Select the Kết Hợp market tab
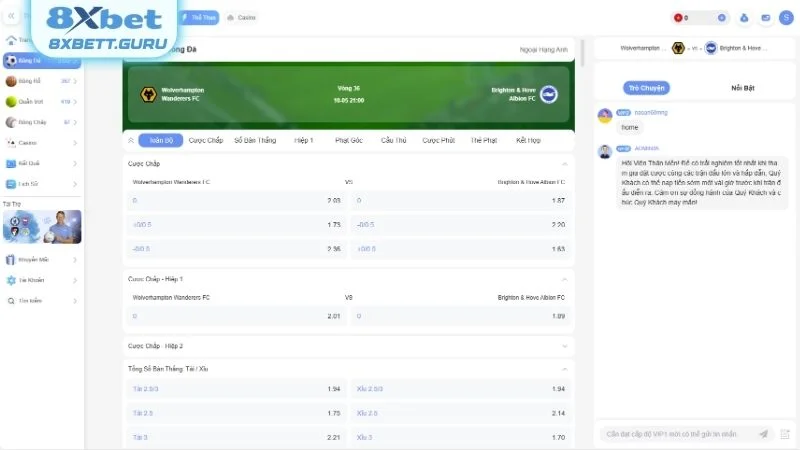Viewport: 800px width, 450px height. pyautogui.click(x=528, y=140)
